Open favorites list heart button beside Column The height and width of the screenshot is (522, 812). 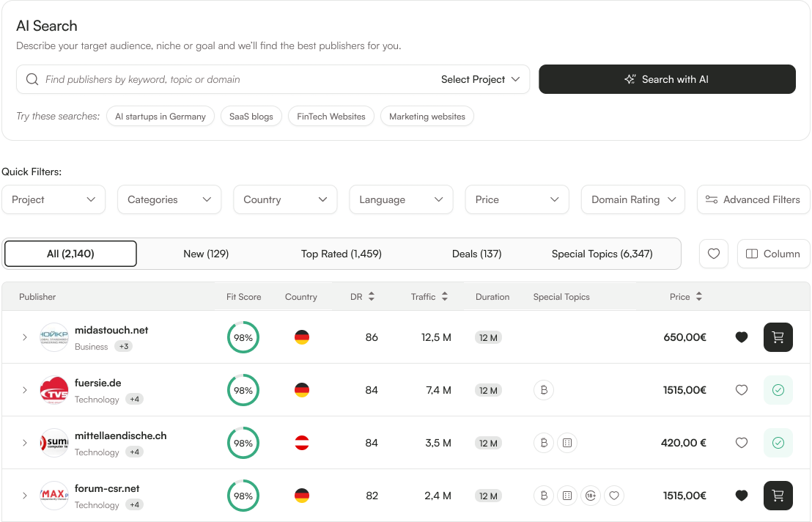[x=714, y=254]
